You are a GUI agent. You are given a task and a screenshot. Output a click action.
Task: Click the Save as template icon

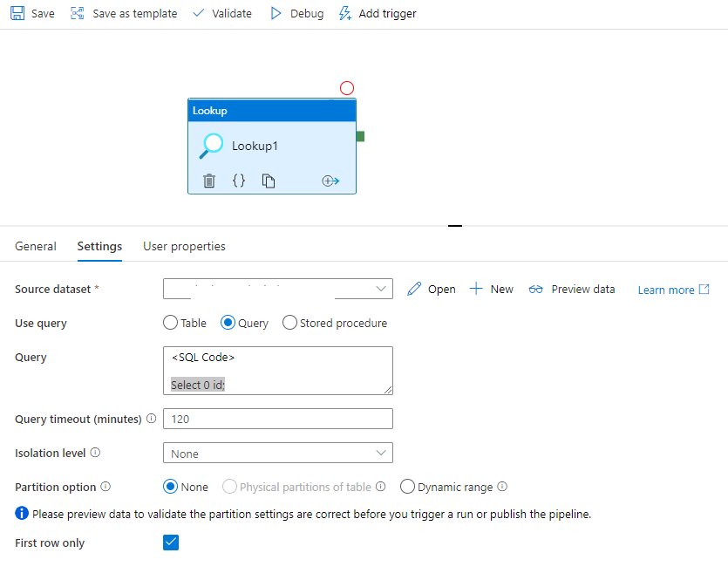[x=78, y=14]
